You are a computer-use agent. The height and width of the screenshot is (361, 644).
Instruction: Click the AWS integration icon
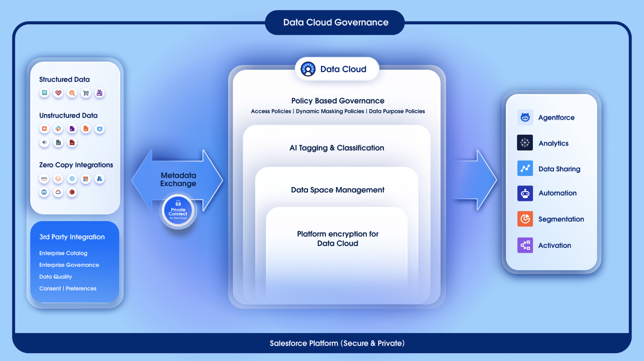point(44,179)
